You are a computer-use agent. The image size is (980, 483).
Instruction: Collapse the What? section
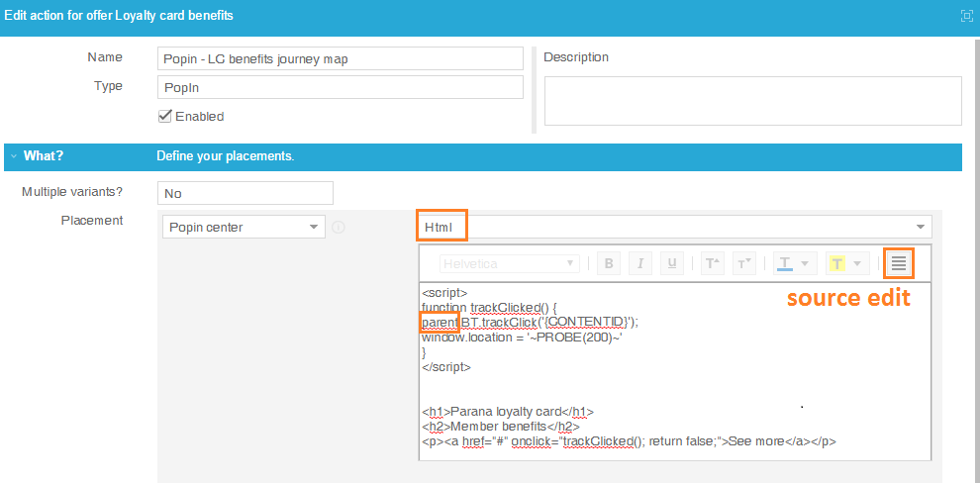click(x=14, y=156)
